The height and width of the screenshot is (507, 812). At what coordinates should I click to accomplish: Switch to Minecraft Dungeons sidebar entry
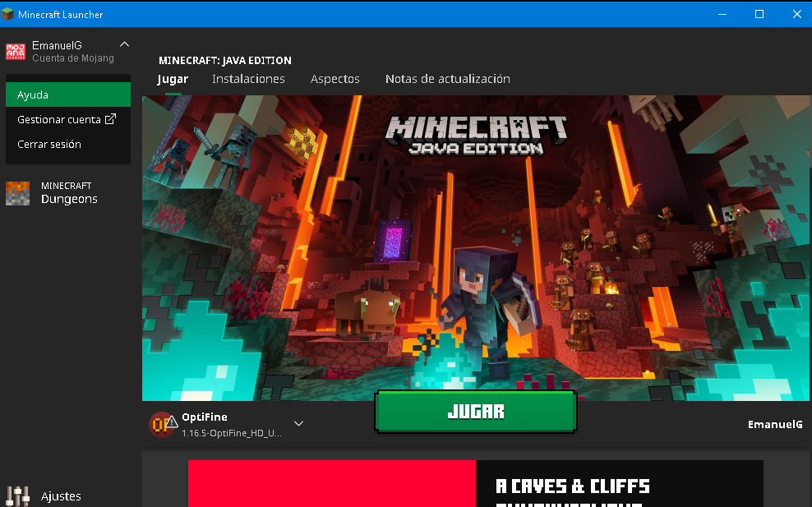(69, 192)
